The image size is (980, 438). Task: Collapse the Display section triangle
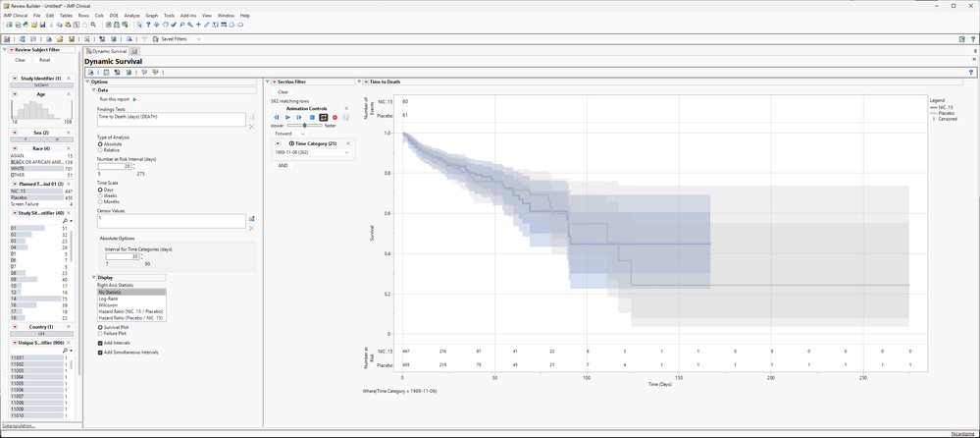point(94,277)
